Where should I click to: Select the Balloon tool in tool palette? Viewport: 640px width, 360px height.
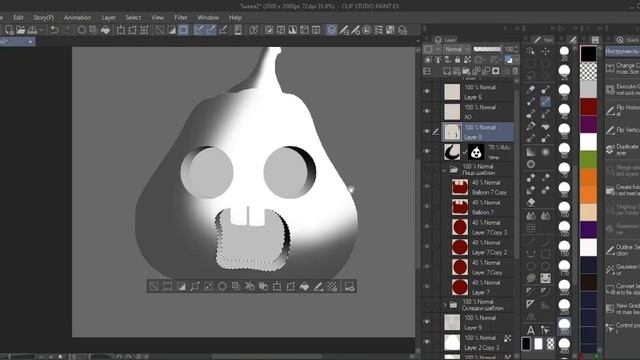pos(531,278)
